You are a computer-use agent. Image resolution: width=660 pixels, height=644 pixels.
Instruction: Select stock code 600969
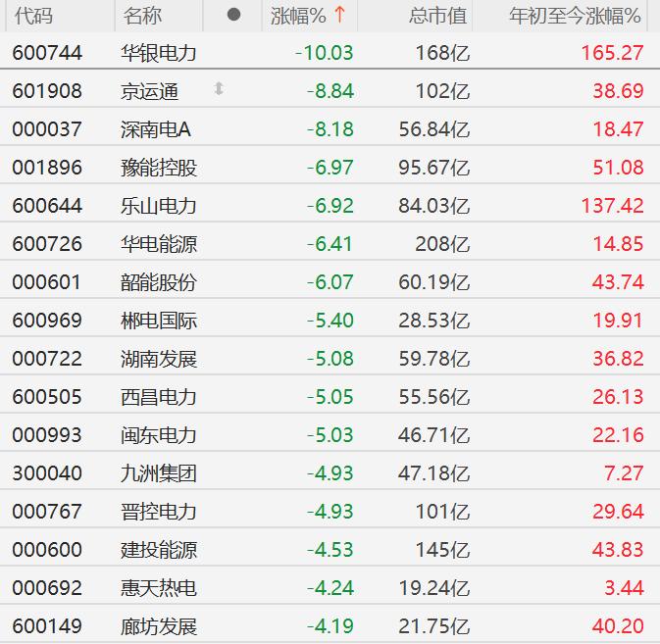[x=47, y=321]
